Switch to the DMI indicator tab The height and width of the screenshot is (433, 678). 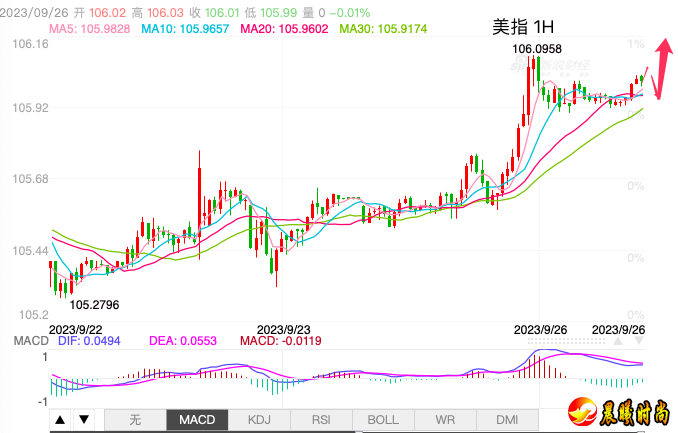[507, 420]
